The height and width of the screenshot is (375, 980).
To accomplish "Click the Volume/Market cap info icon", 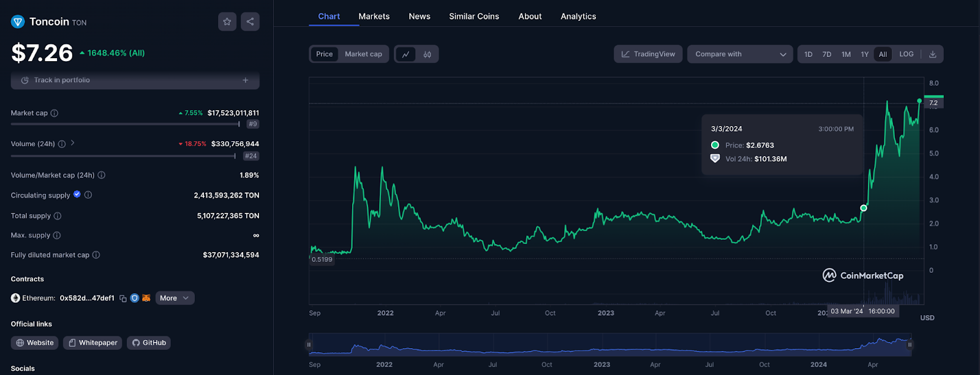I will [102, 175].
